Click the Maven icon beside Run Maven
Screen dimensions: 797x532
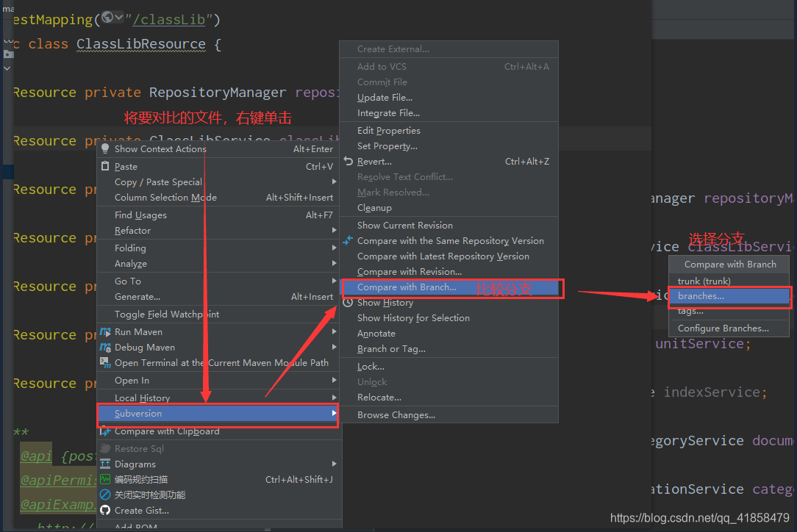point(105,332)
